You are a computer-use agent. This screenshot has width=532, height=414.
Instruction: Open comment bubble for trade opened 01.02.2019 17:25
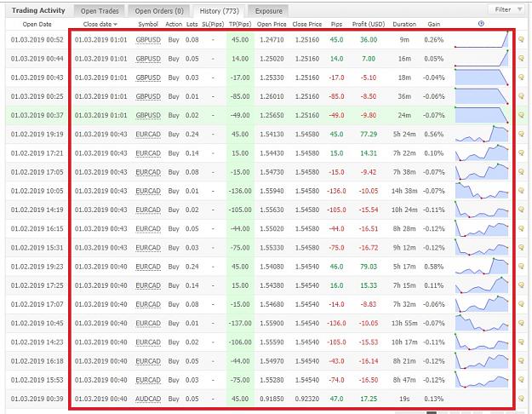522,285
